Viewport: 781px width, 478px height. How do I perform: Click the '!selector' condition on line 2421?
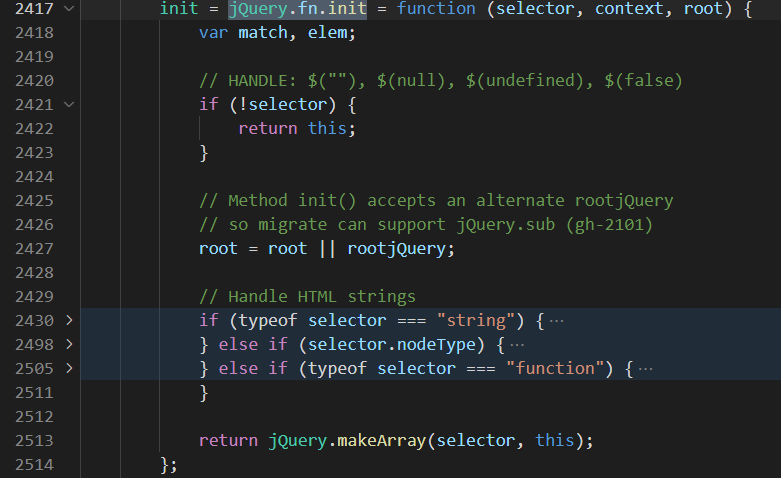point(282,105)
